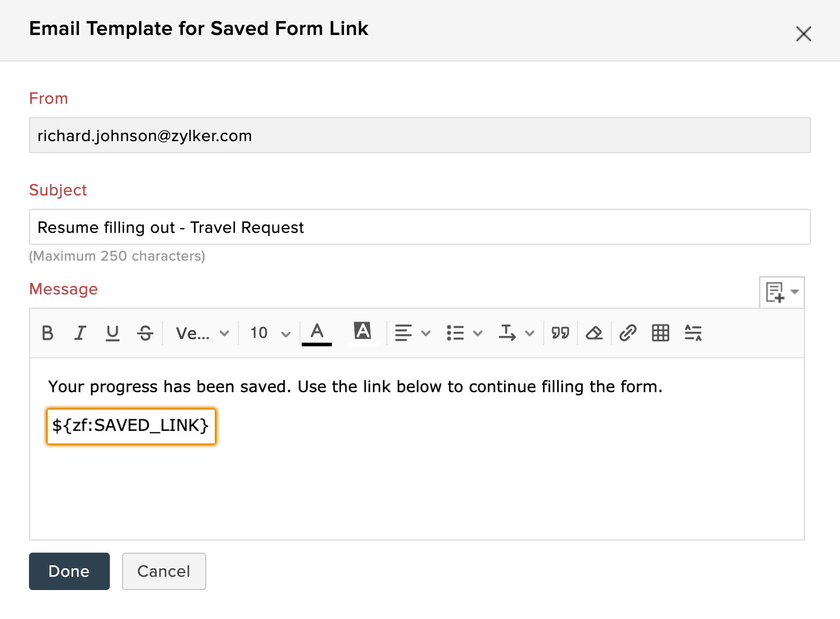The image size is (840, 619).
Task: Open the insert field dropdown above the editor
Action: point(782,293)
